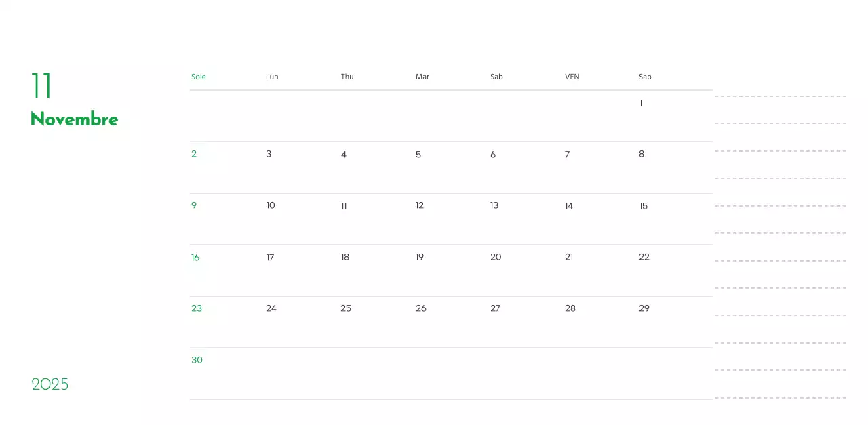Select the green date 23
The image size is (868, 425).
coord(197,308)
